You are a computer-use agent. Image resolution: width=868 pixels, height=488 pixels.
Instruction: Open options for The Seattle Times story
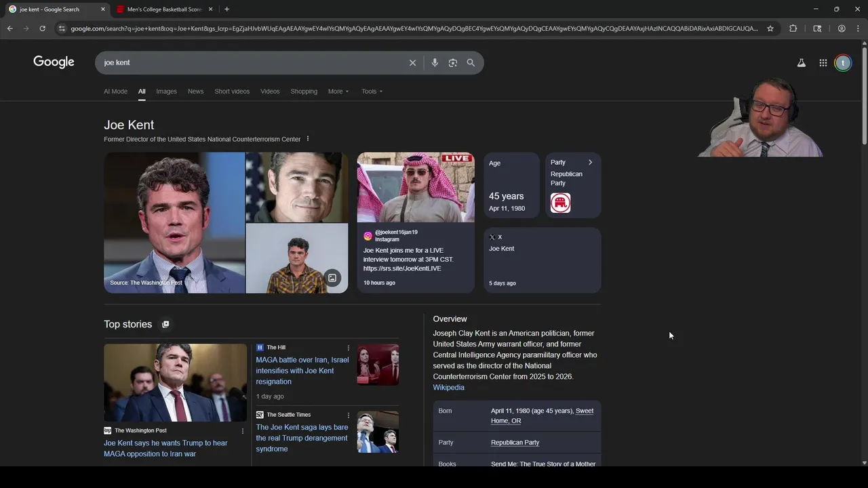coord(349,415)
